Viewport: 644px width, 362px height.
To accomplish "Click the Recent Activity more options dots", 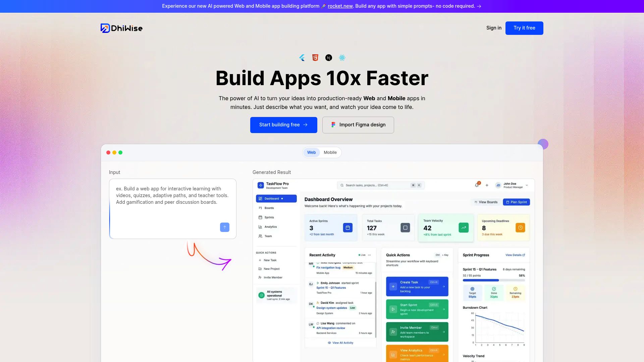I will coord(369,255).
